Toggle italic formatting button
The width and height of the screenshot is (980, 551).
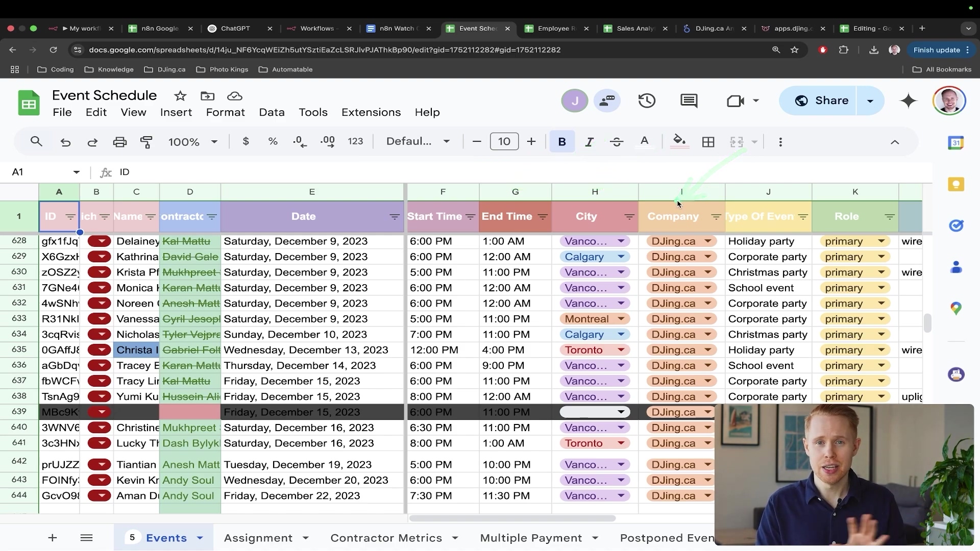(x=589, y=142)
